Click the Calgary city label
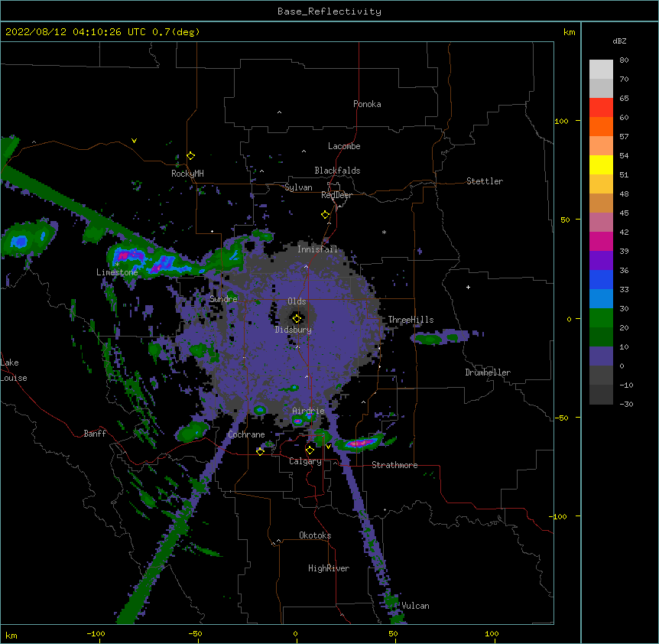 coord(305,461)
